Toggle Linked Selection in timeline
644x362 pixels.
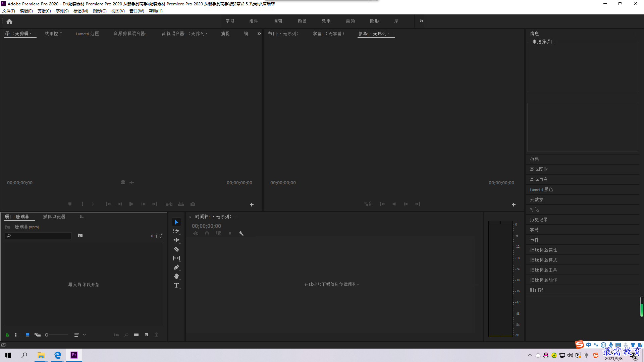pos(218,233)
